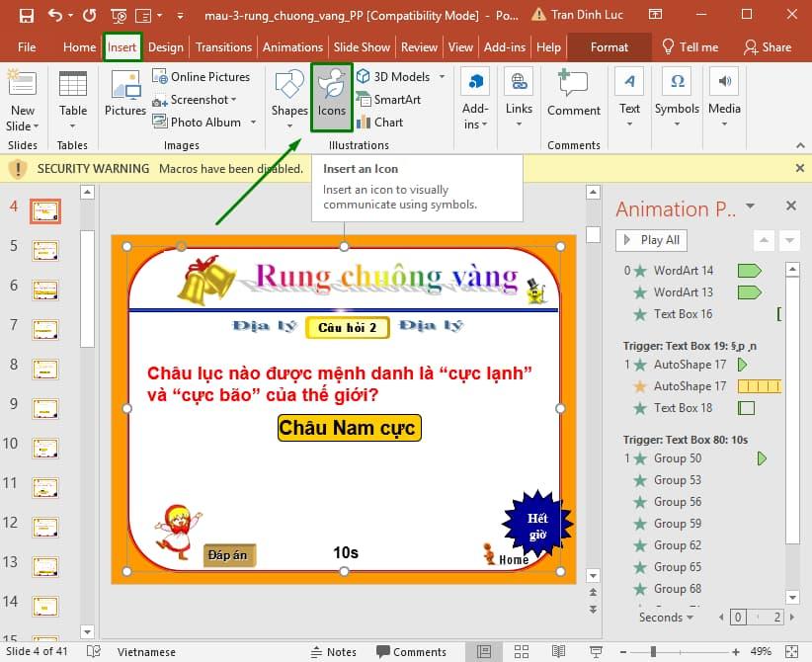This screenshot has height=662, width=812.
Task: Switch to Slide Sorter view in status bar
Action: tap(522, 651)
